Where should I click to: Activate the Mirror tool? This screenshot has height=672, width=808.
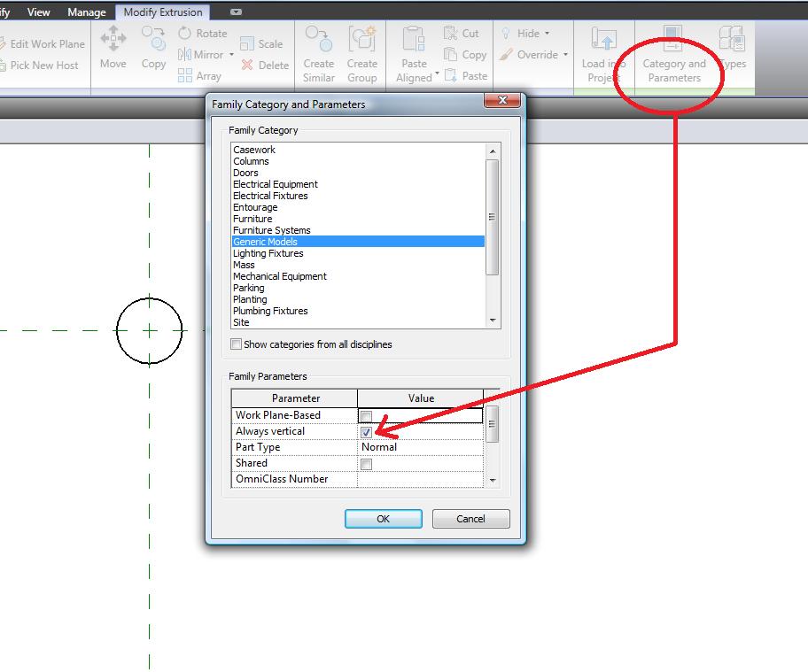pyautogui.click(x=200, y=55)
